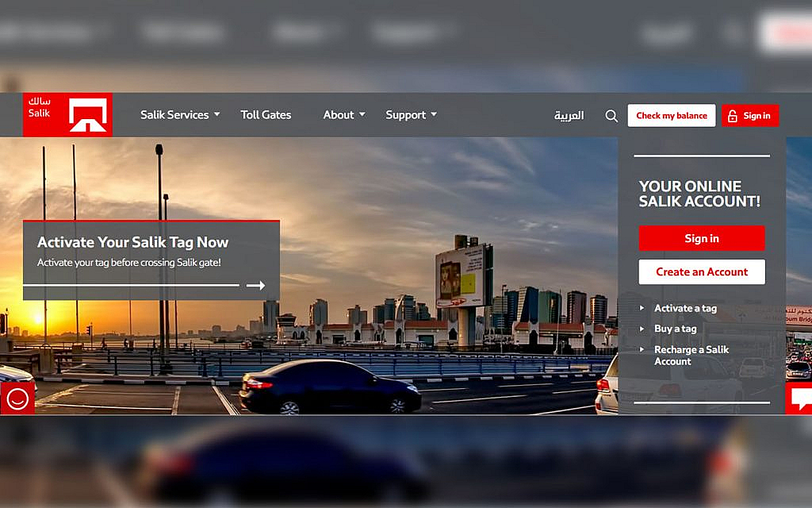Click the Activate Your Salik Tag Now banner
Screen dimensions: 812x508
click(151, 251)
